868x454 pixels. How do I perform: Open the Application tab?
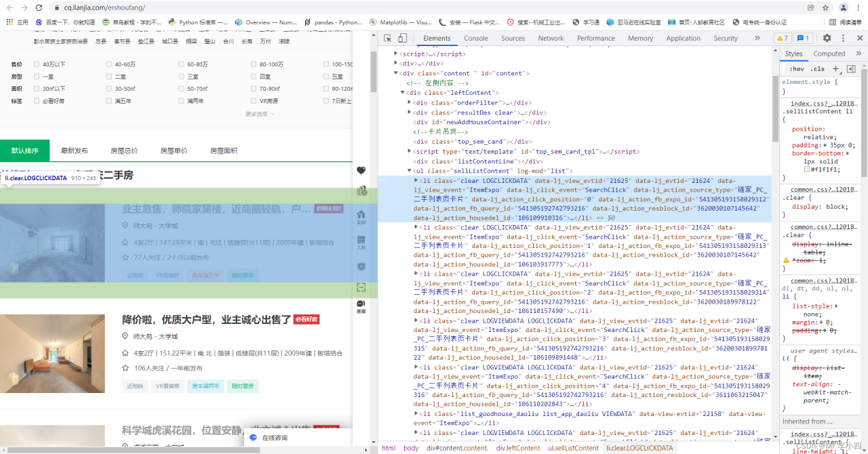[x=683, y=38]
